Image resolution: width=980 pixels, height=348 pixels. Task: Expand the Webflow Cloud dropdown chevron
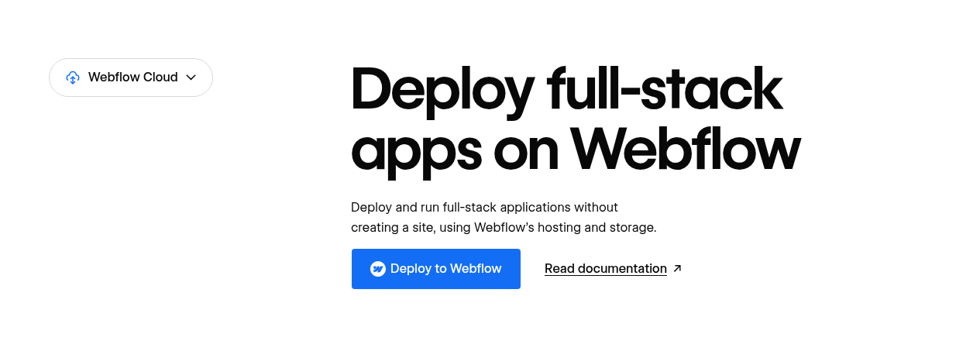[x=191, y=78]
